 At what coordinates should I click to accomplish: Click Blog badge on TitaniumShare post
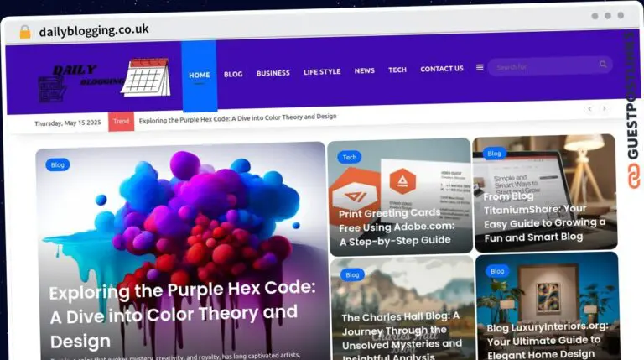tap(494, 154)
